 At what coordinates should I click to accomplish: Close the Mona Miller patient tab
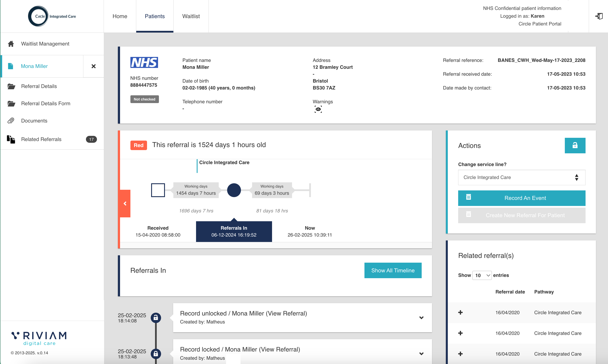tap(93, 66)
